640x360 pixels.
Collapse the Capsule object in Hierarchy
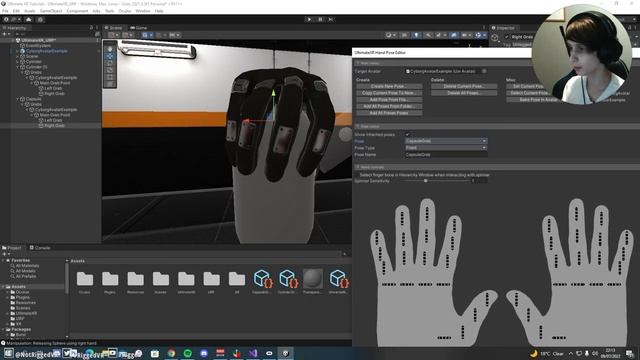pyautogui.click(x=18, y=99)
